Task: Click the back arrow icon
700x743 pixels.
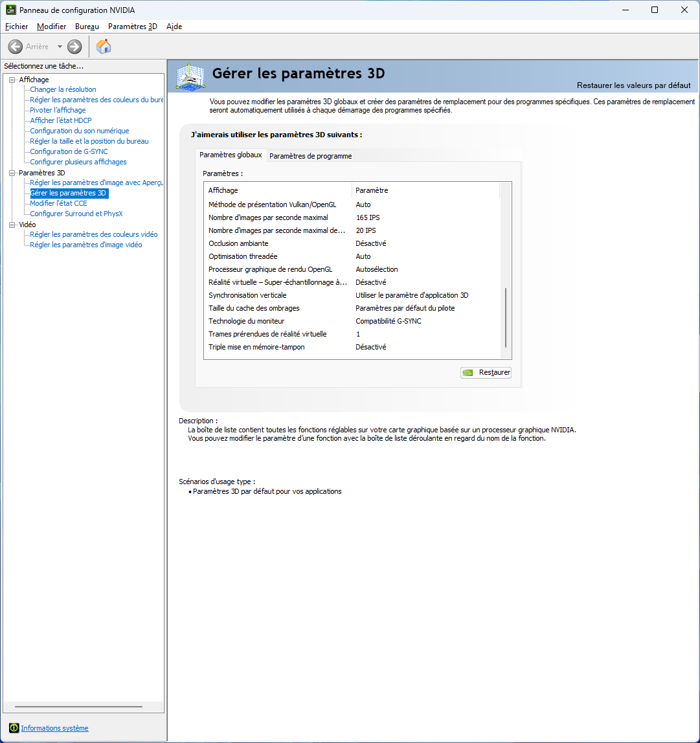Action: pyautogui.click(x=15, y=47)
